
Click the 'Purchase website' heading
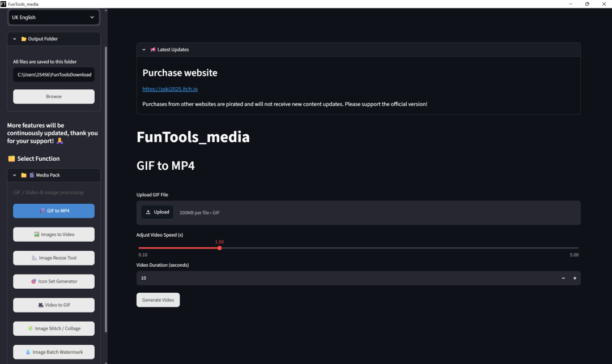click(x=180, y=73)
